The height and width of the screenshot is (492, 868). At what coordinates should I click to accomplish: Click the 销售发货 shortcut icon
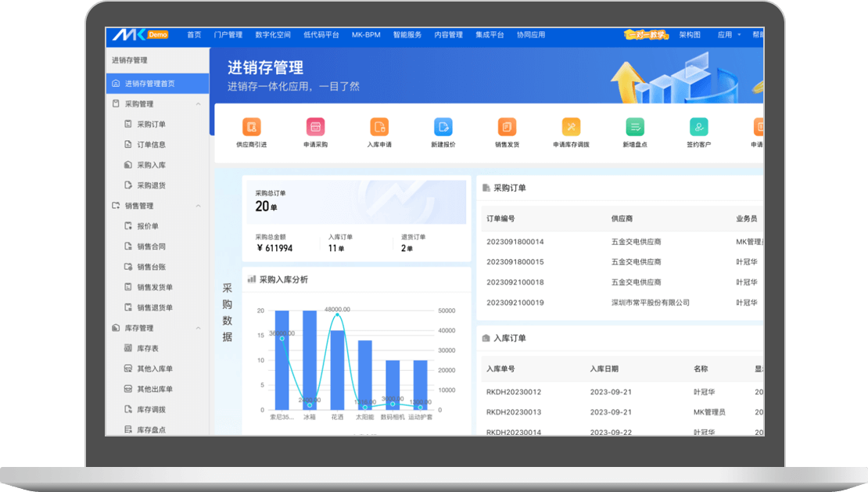click(x=507, y=127)
